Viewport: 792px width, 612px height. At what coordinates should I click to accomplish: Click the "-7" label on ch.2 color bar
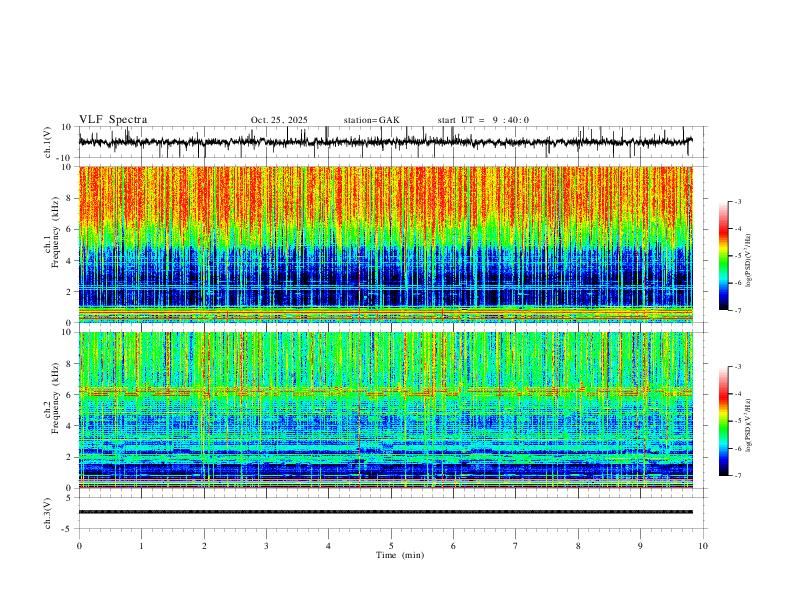[737, 475]
